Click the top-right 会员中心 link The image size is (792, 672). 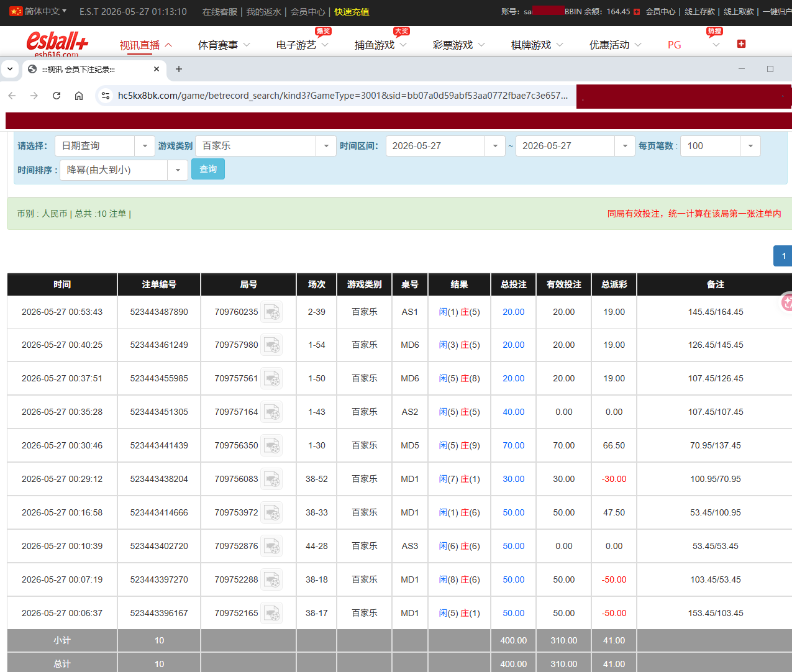point(660,12)
